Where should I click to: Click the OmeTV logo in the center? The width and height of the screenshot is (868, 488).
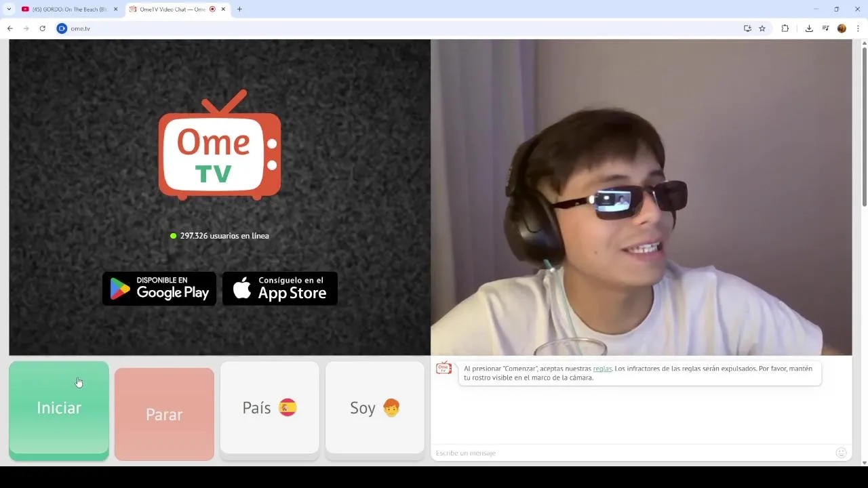point(220,145)
